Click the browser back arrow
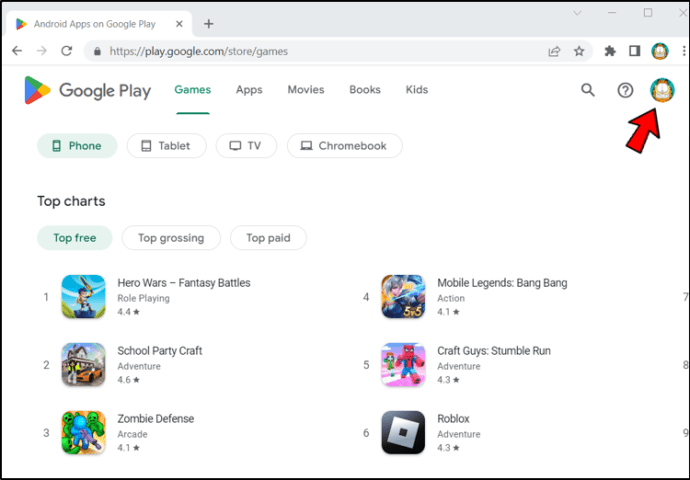 (17, 51)
